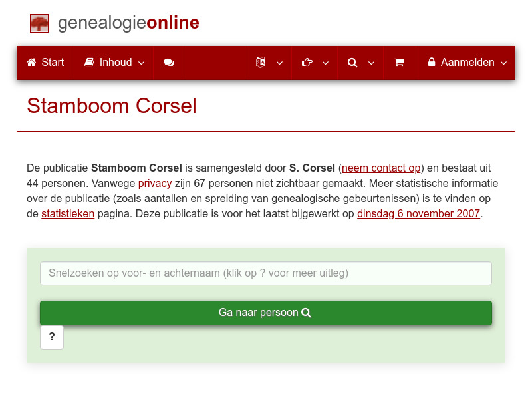Screen dimensions: 532x399
Task: Click the Ga naar persoon button
Action: click(x=265, y=313)
